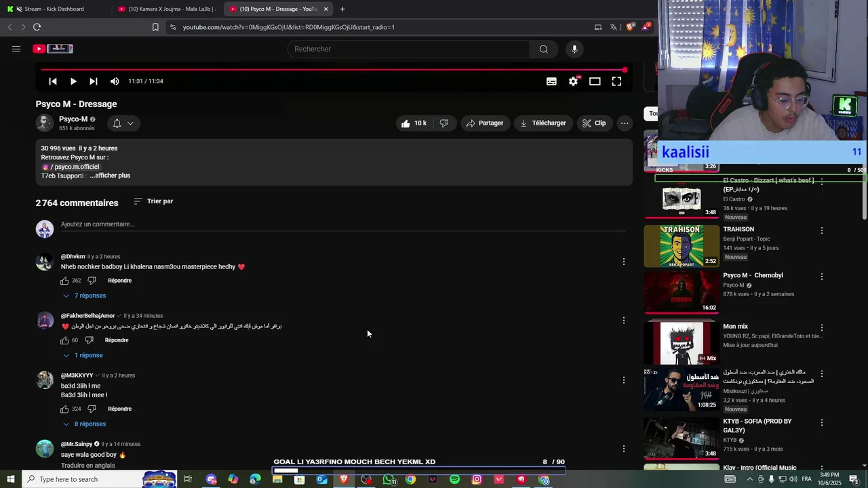Expand the 1 réponse thread
The image size is (868, 488).
click(x=83, y=355)
